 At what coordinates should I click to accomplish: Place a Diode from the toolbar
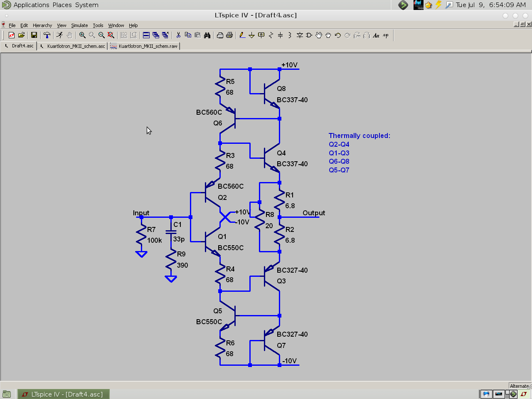[300, 35]
